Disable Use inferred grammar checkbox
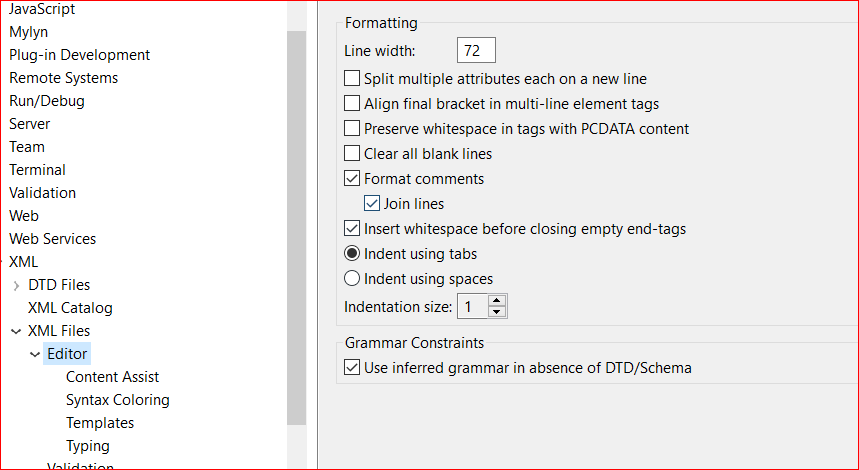Screen dimensions: 859x470 pos(352,368)
